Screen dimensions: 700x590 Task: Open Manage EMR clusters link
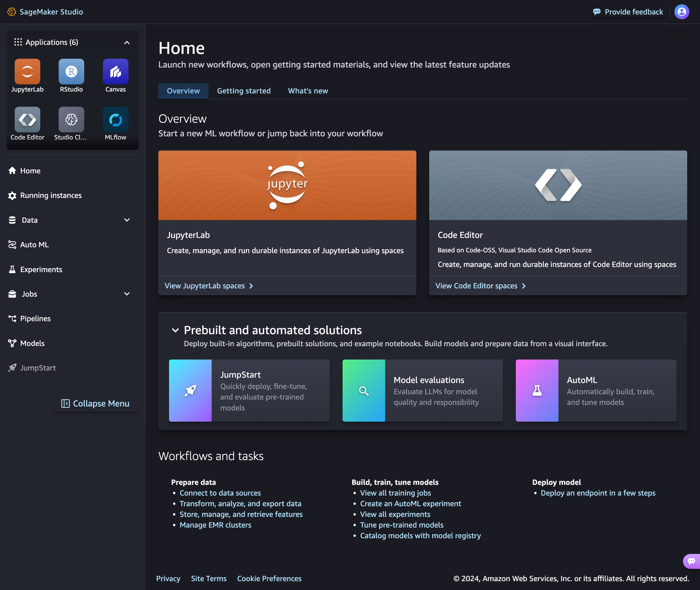tap(216, 525)
